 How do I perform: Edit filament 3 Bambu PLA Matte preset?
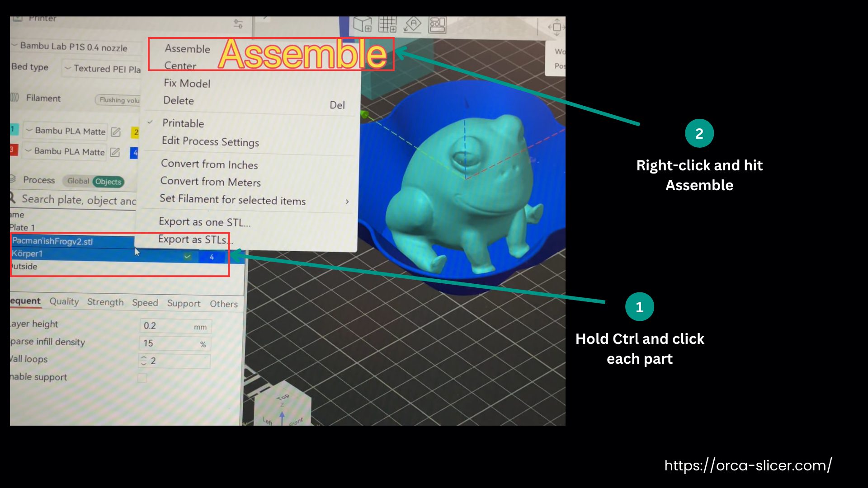coord(115,152)
